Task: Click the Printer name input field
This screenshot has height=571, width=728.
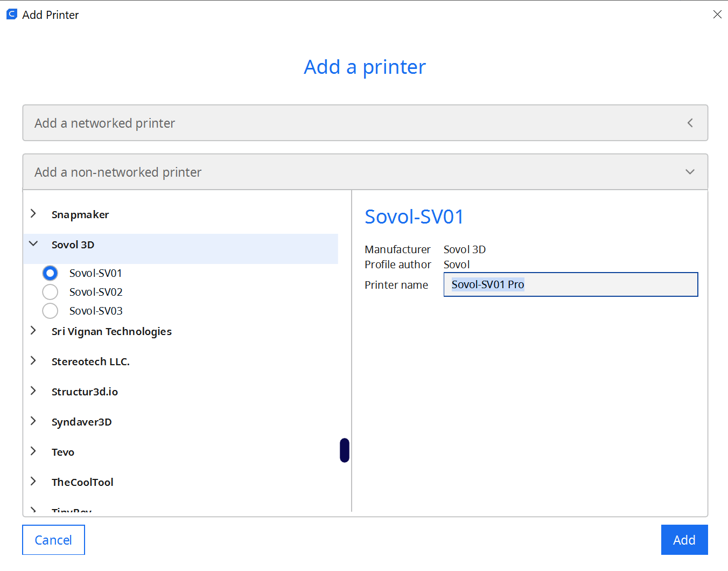Action: [571, 284]
